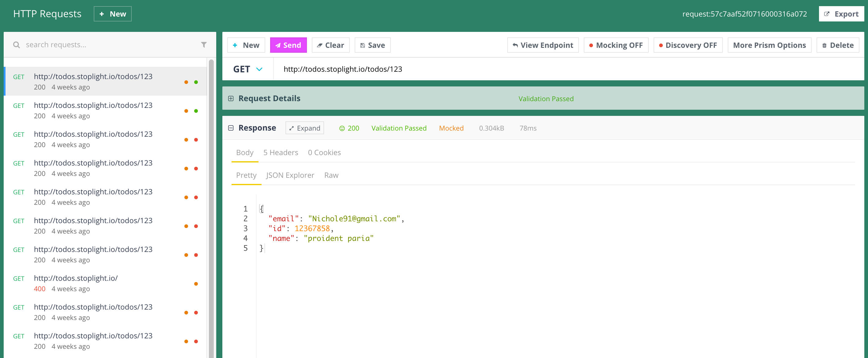868x358 pixels.
Task: Switch to the JSON Explorer tab
Action: tap(290, 175)
